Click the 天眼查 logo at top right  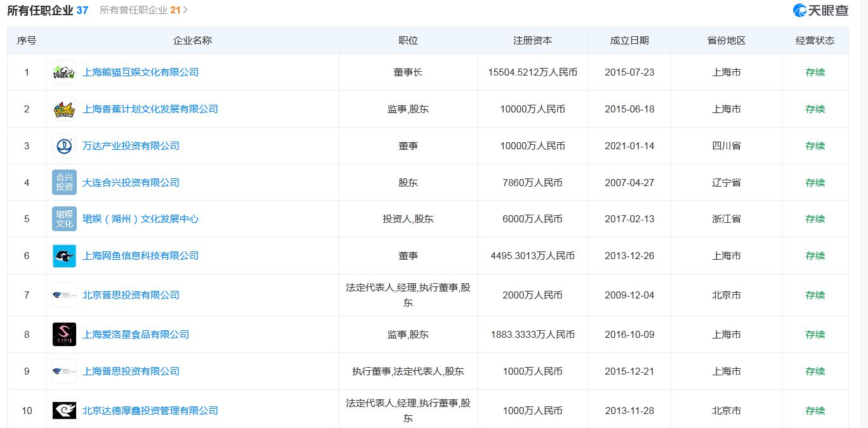820,10
